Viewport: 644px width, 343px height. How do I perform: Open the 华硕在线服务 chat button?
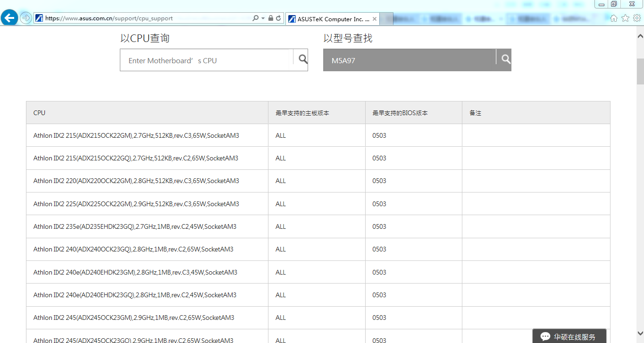pos(569,336)
